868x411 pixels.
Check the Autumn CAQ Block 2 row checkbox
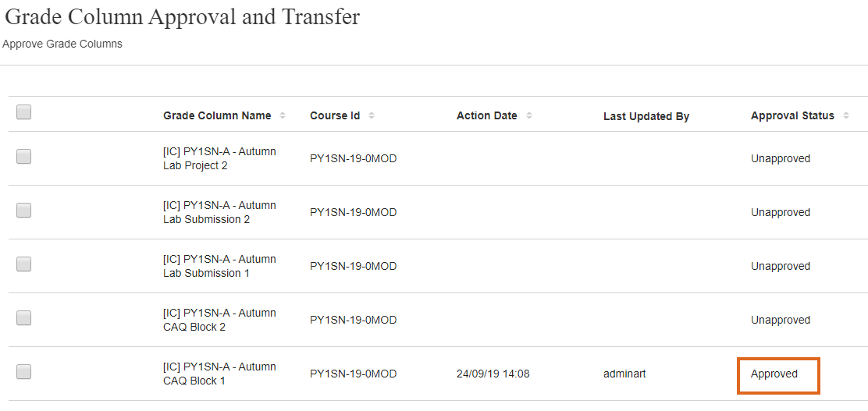24,318
